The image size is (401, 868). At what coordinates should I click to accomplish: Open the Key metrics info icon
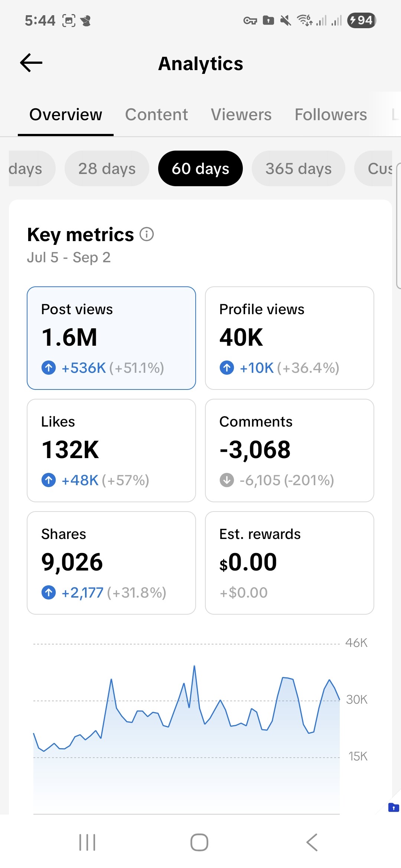(147, 234)
